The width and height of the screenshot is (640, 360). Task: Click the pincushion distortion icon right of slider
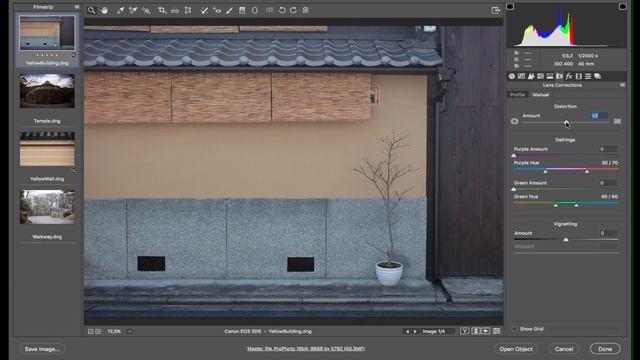tap(617, 121)
